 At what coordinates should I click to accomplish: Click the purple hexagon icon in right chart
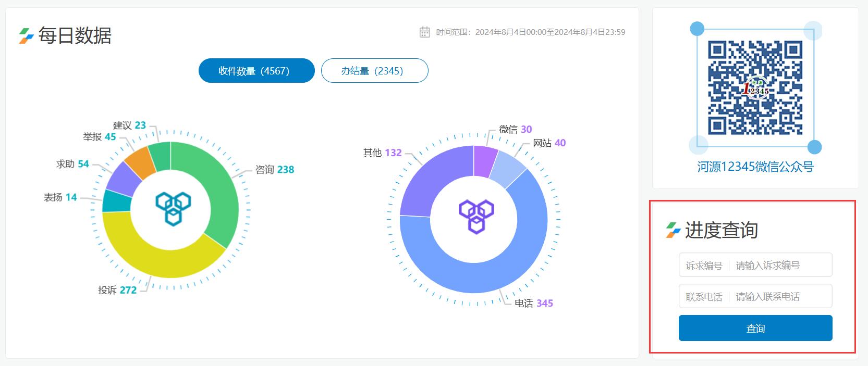tap(476, 216)
